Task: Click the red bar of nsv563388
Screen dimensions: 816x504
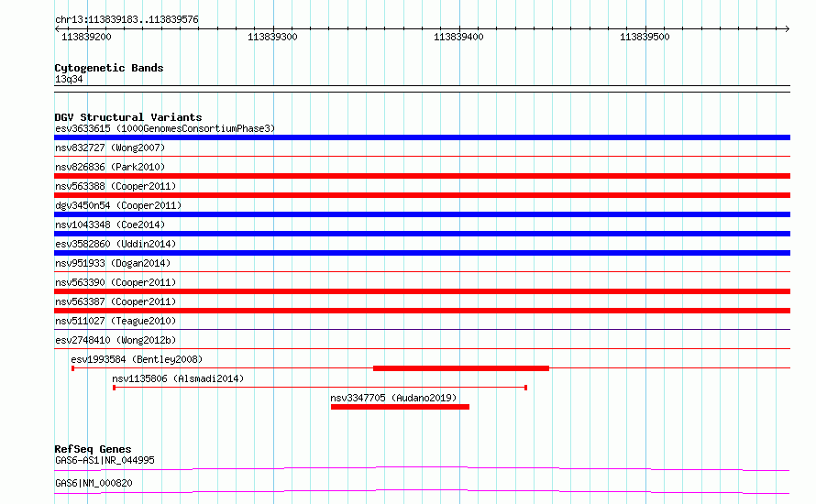Action: point(422,195)
